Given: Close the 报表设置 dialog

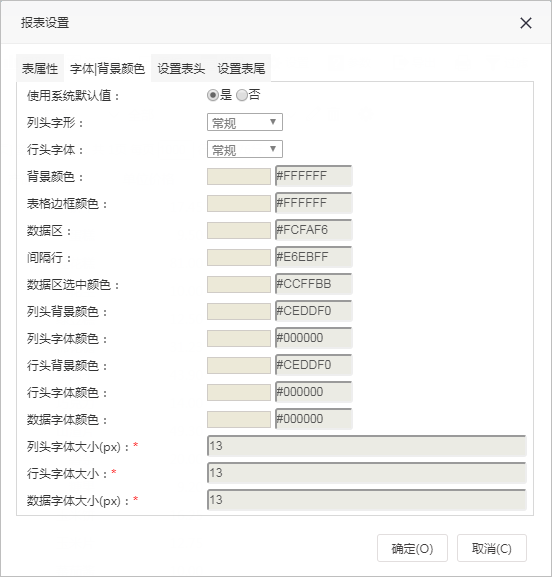Looking at the screenshot, I should pyautogui.click(x=526, y=23).
